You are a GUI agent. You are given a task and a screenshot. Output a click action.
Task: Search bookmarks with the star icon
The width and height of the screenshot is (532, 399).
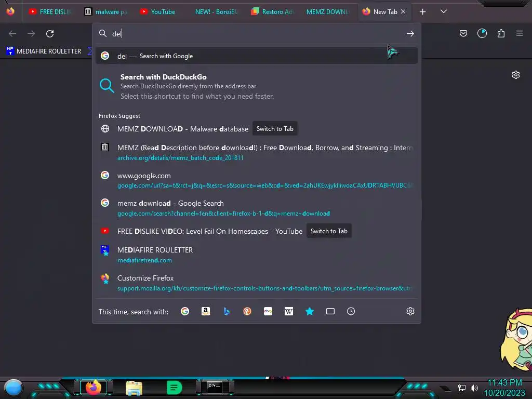click(x=310, y=311)
